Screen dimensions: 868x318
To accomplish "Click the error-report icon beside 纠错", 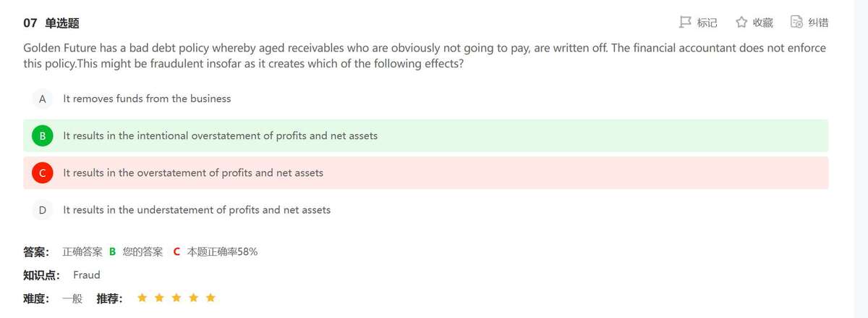I will pos(797,22).
